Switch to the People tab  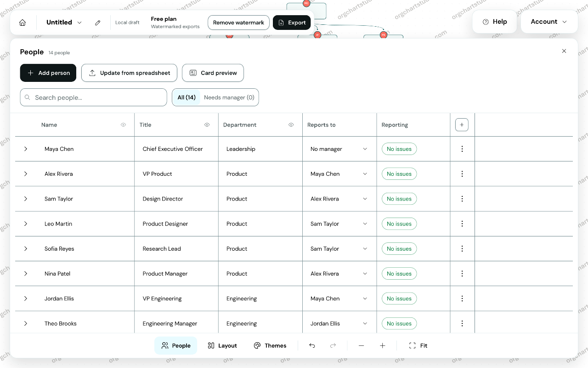176,345
